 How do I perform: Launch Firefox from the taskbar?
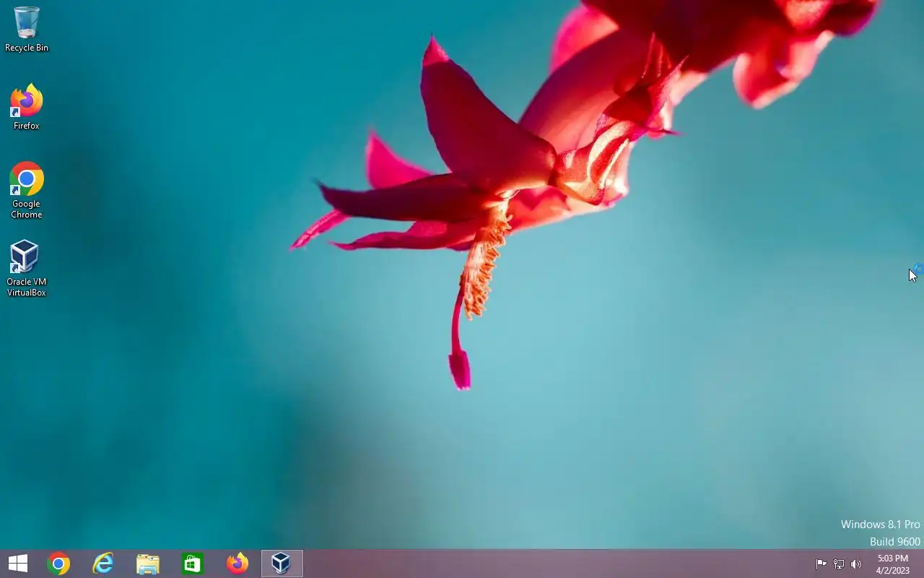pos(237,564)
